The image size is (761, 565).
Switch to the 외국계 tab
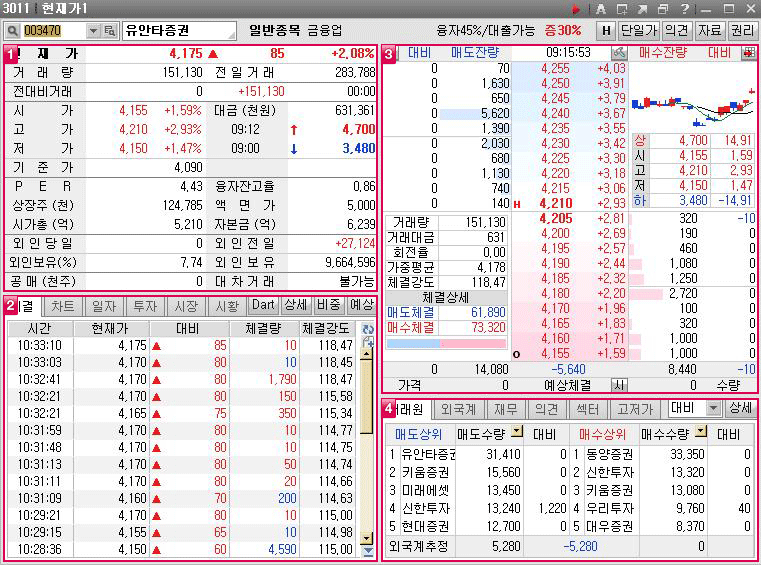pyautogui.click(x=458, y=409)
